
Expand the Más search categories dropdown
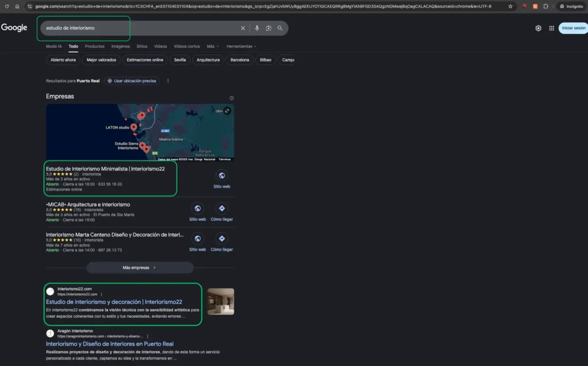pyautogui.click(x=212, y=46)
